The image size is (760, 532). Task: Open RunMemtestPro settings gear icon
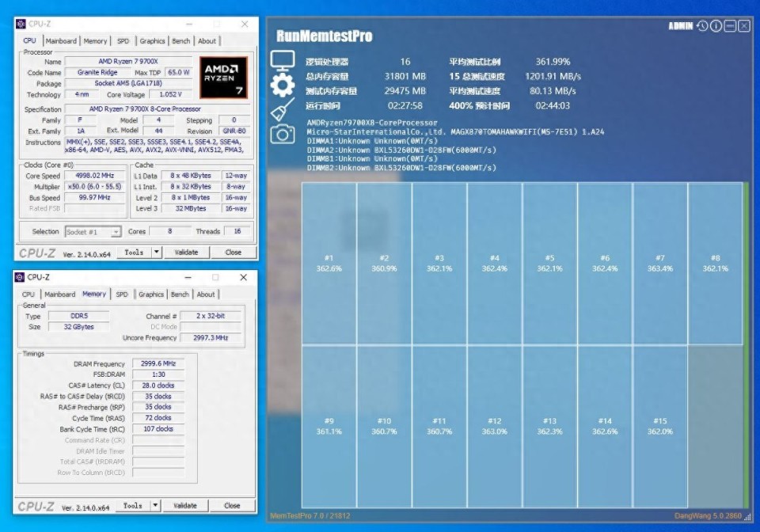tap(283, 85)
